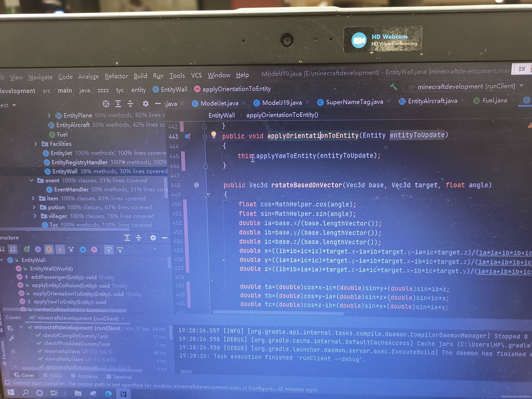532x399 pixels.
Task: Click the lightbulb intention icon at line 443
Action: [x=214, y=134]
